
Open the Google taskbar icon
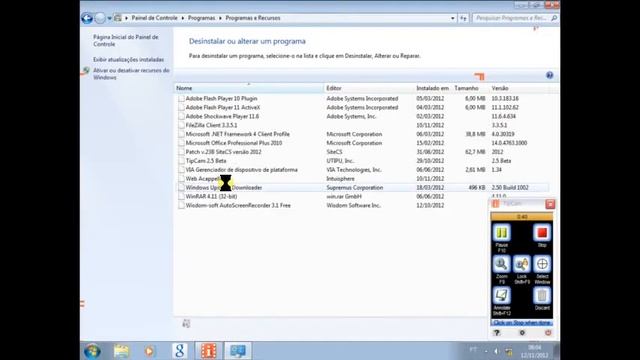[x=180, y=351]
